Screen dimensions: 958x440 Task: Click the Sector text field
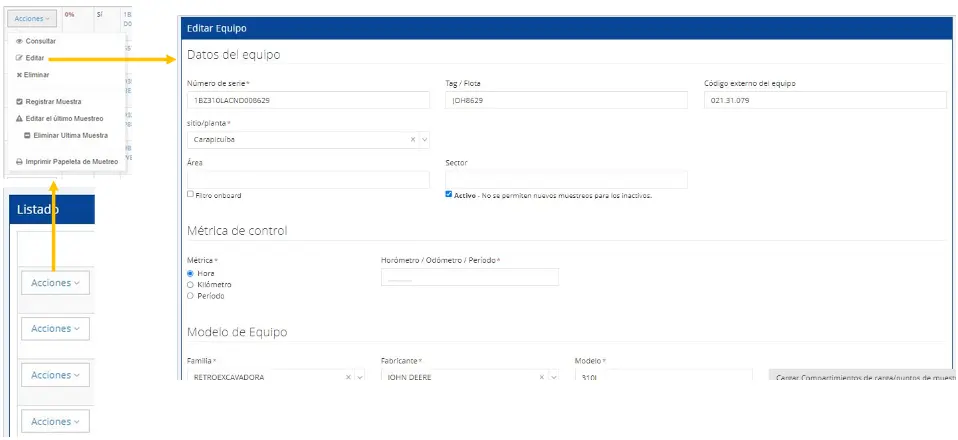click(566, 180)
